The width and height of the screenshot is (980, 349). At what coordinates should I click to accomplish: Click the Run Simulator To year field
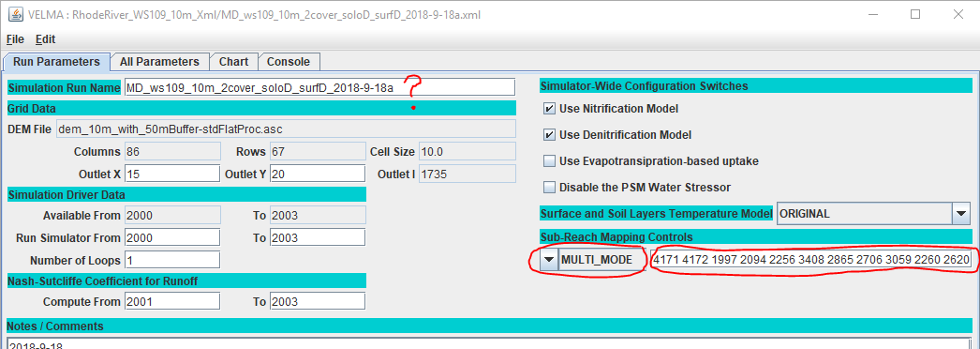(318, 237)
